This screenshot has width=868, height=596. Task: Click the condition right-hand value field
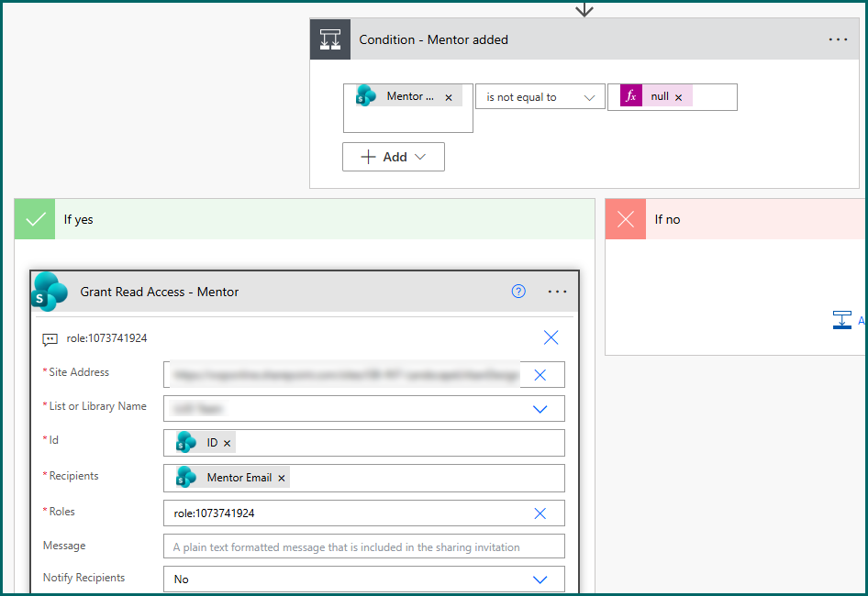[672, 97]
